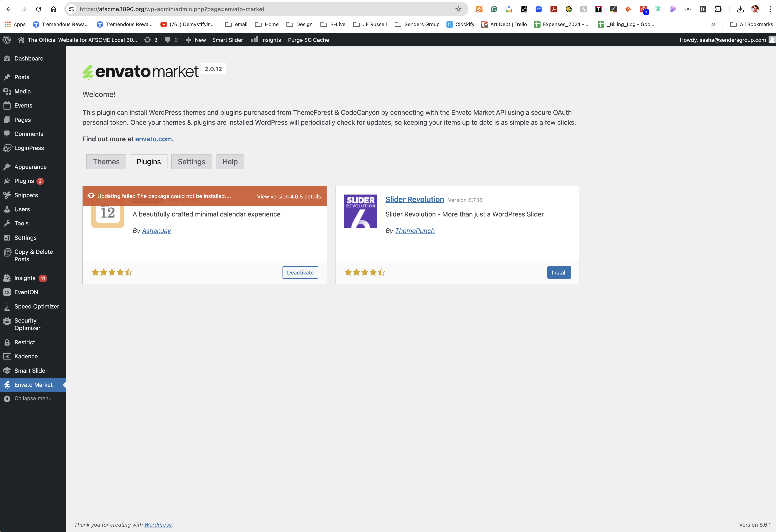Click the Pages icon in sidebar
This screenshot has height=532, width=776.
point(7,120)
